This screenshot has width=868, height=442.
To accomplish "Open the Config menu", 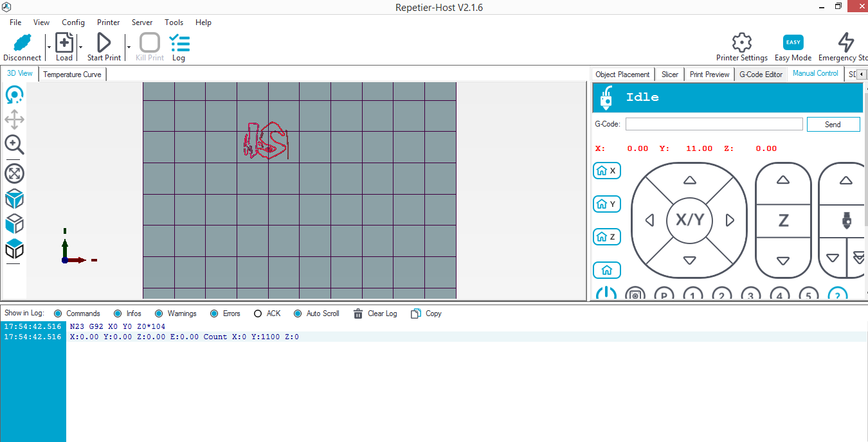I will pos(73,22).
